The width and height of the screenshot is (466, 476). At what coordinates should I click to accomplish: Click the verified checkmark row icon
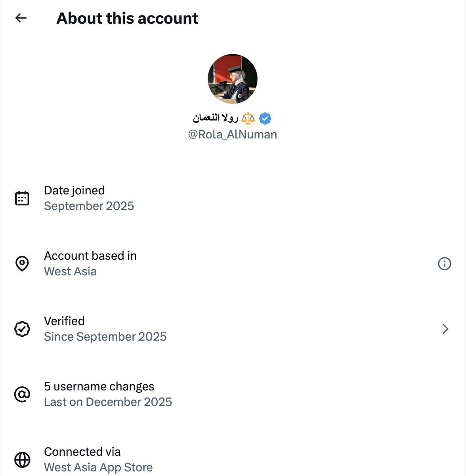point(22,329)
